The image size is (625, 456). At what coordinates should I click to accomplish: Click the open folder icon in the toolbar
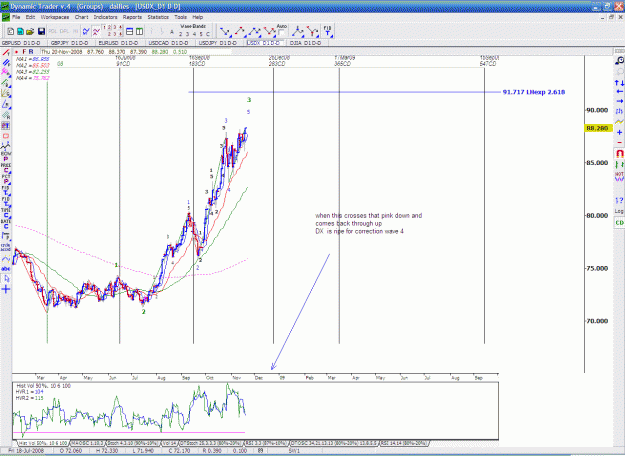pos(30,31)
